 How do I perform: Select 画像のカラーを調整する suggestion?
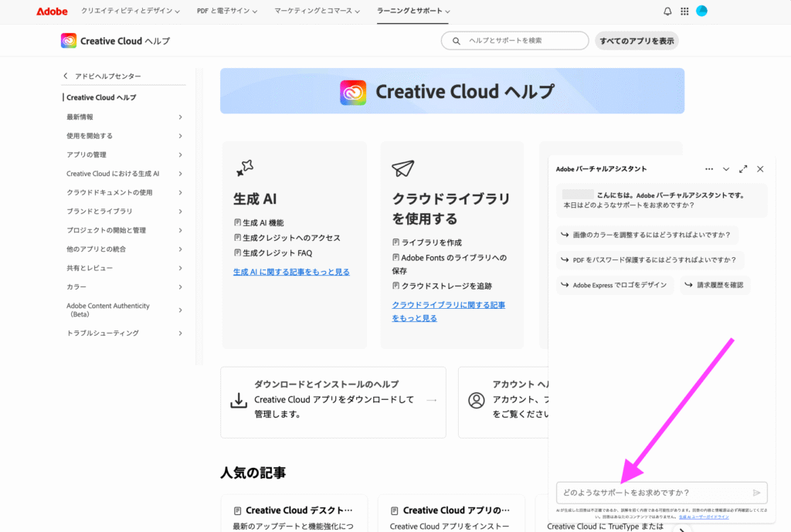pos(647,235)
